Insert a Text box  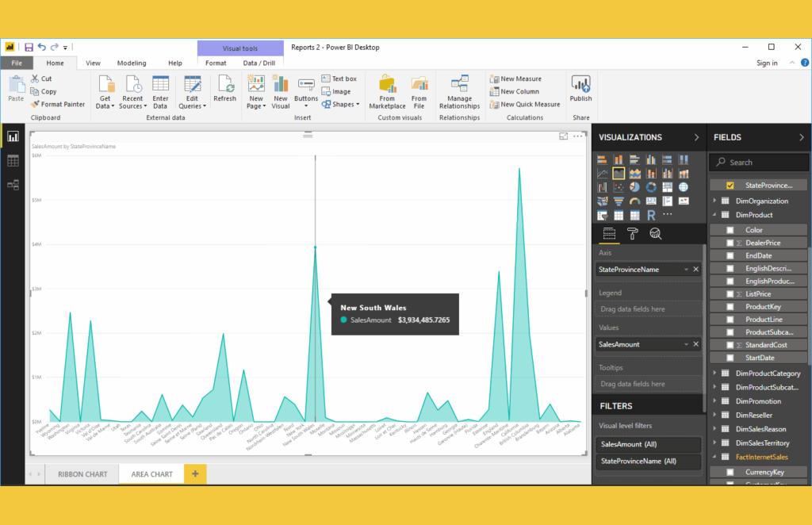[339, 79]
